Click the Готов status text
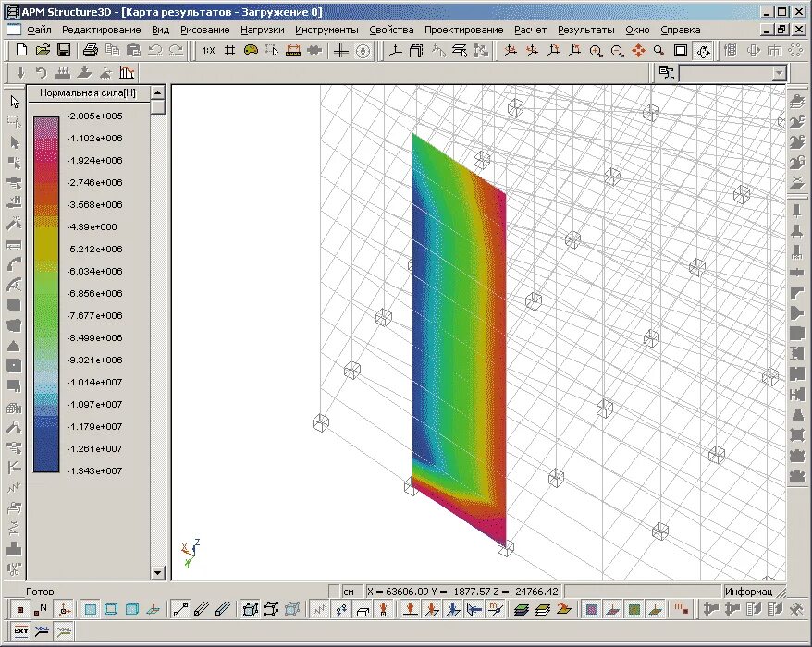 tap(40, 592)
